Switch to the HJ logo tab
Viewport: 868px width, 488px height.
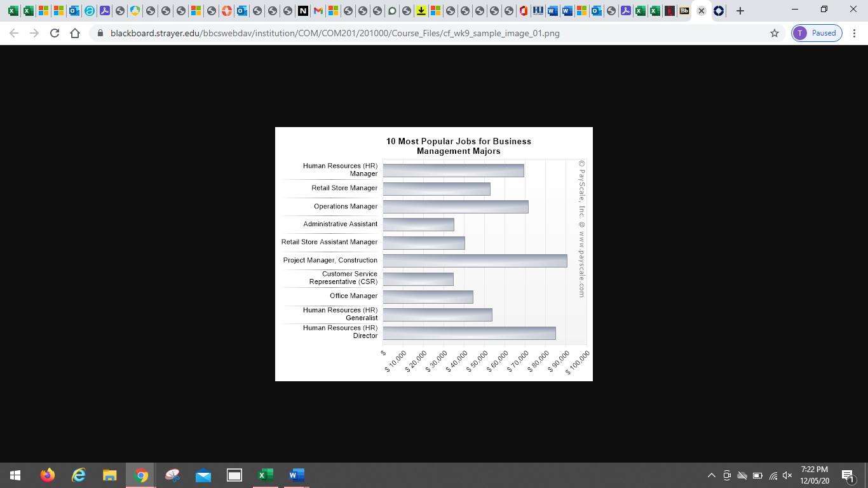click(538, 11)
